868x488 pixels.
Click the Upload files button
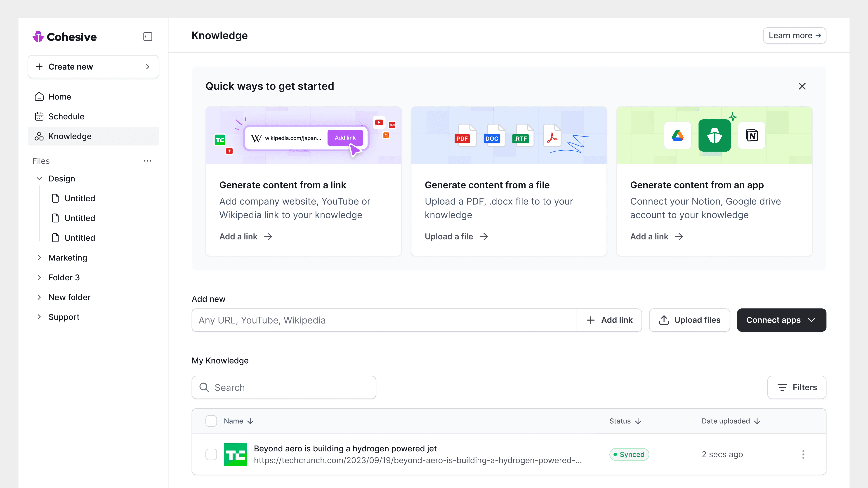[689, 320]
